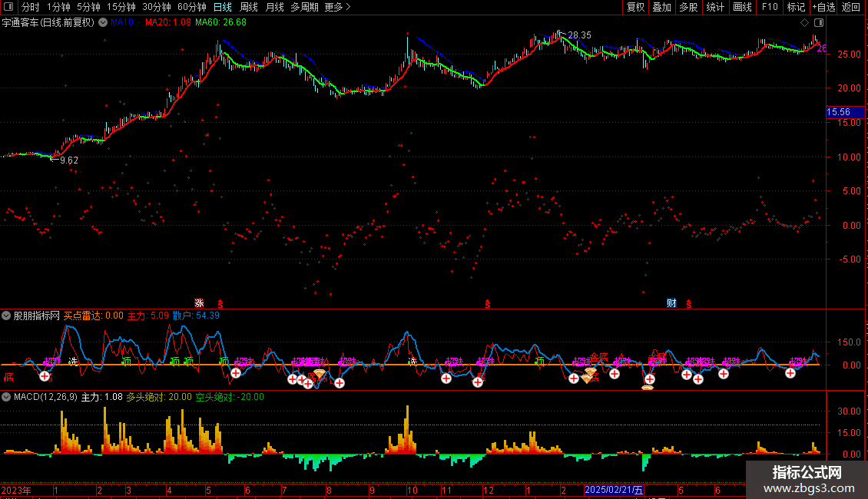868x499 pixels.
Task: Expand the 股朋指标网 indicator dropdown arrow
Action: (x=6, y=316)
